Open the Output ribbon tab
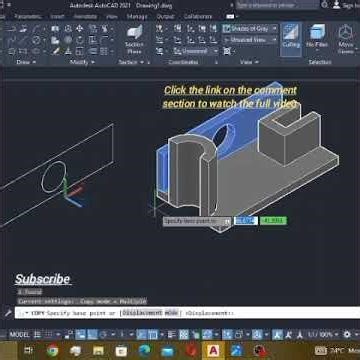The width and height of the screenshot is (360, 360). pyautogui.click(x=165, y=17)
